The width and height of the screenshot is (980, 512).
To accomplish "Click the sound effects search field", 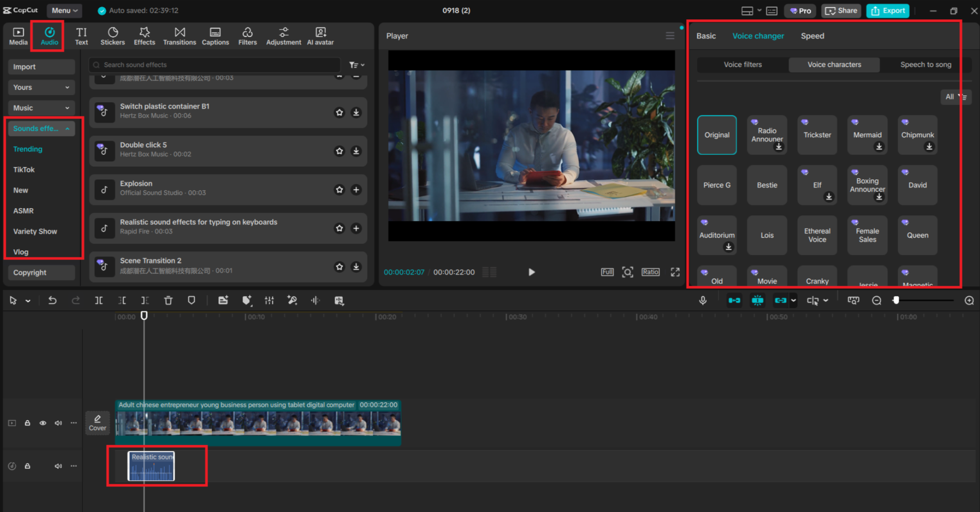I will coord(214,64).
